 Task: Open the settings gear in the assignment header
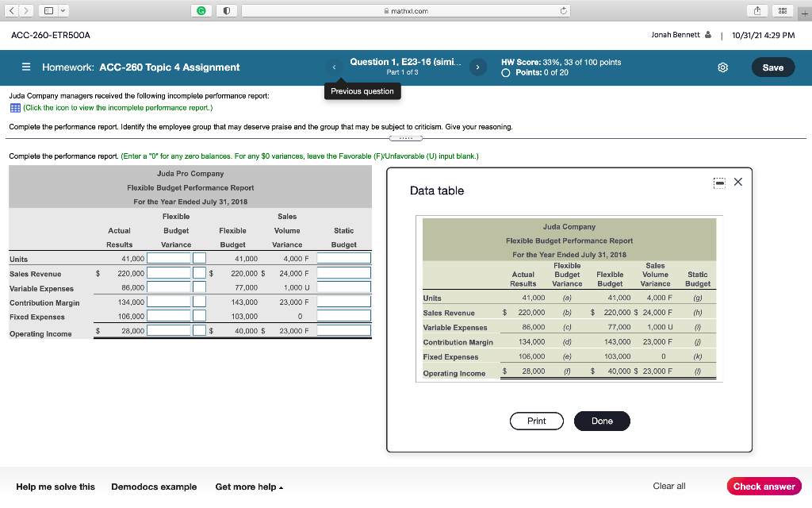coord(722,67)
